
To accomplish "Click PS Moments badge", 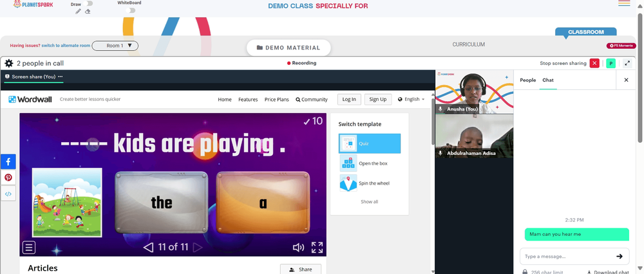I will [x=621, y=46].
